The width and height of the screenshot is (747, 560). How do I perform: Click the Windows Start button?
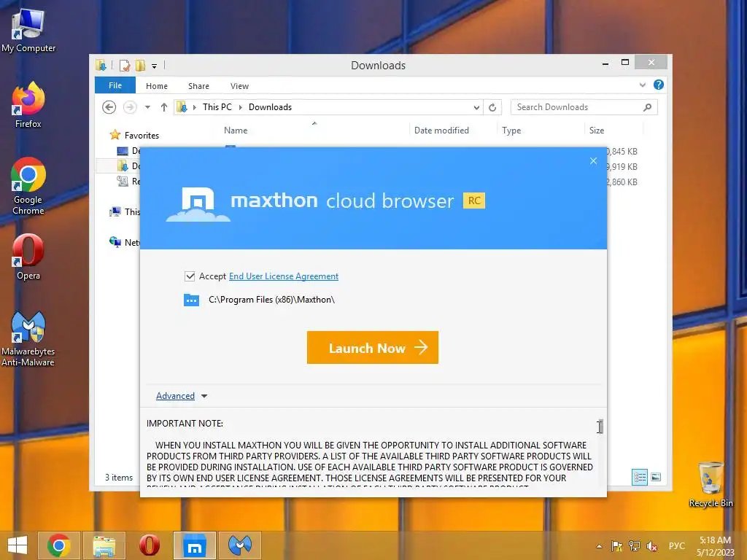[18, 545]
